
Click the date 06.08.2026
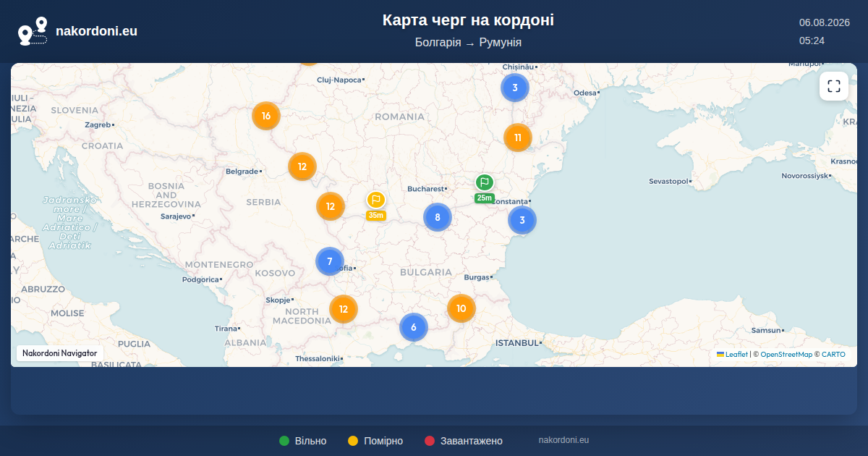pyautogui.click(x=824, y=22)
